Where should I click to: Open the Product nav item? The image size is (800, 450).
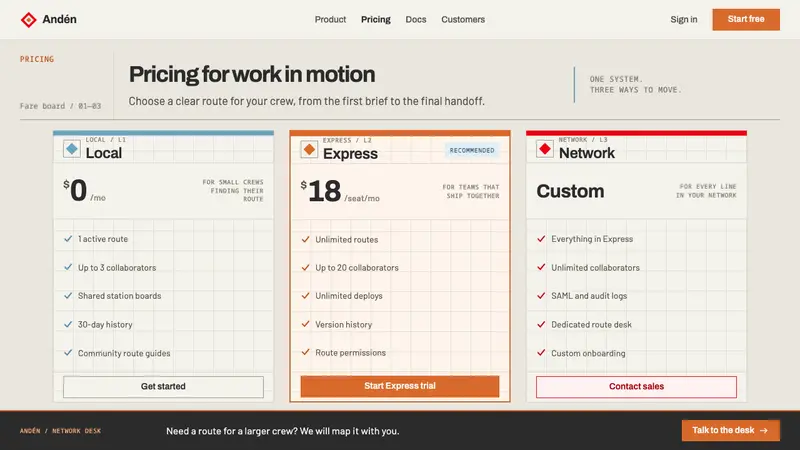point(330,19)
